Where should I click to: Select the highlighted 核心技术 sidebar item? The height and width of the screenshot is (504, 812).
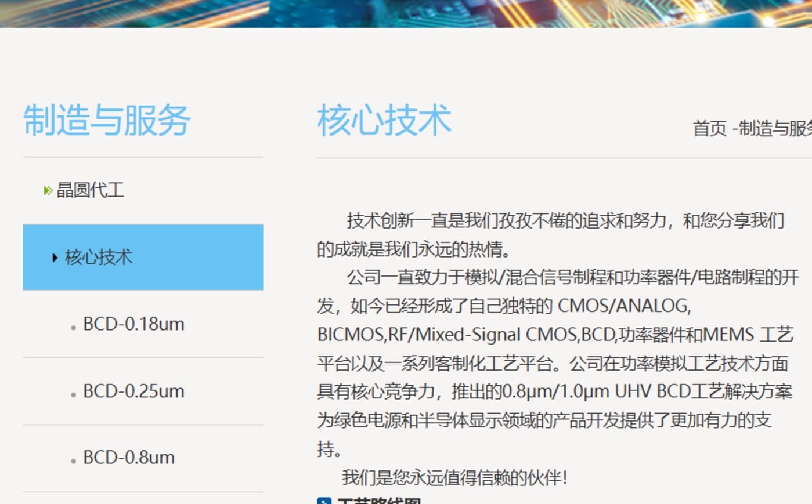[99, 258]
